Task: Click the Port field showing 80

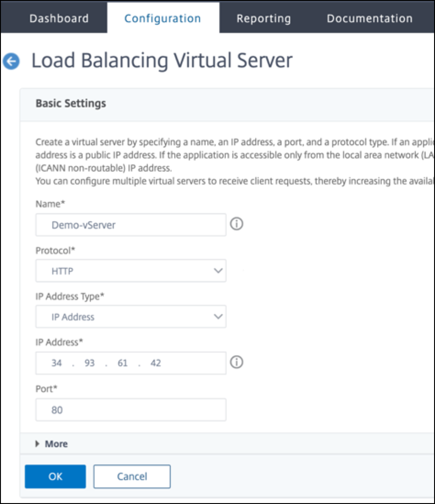Action: tap(131, 410)
